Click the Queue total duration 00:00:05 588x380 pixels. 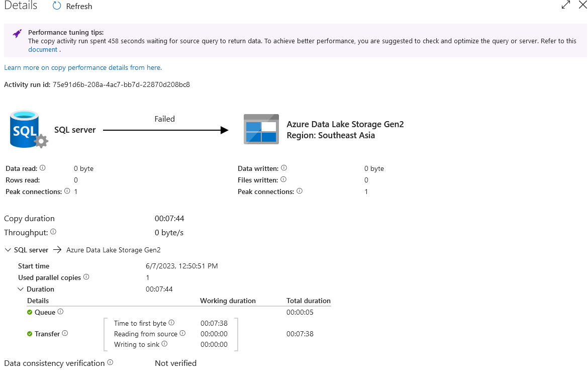click(300, 312)
